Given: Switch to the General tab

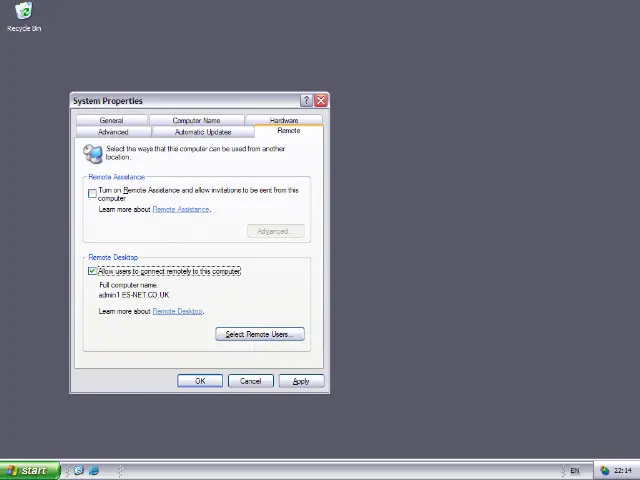Looking at the screenshot, I should click(111, 120).
